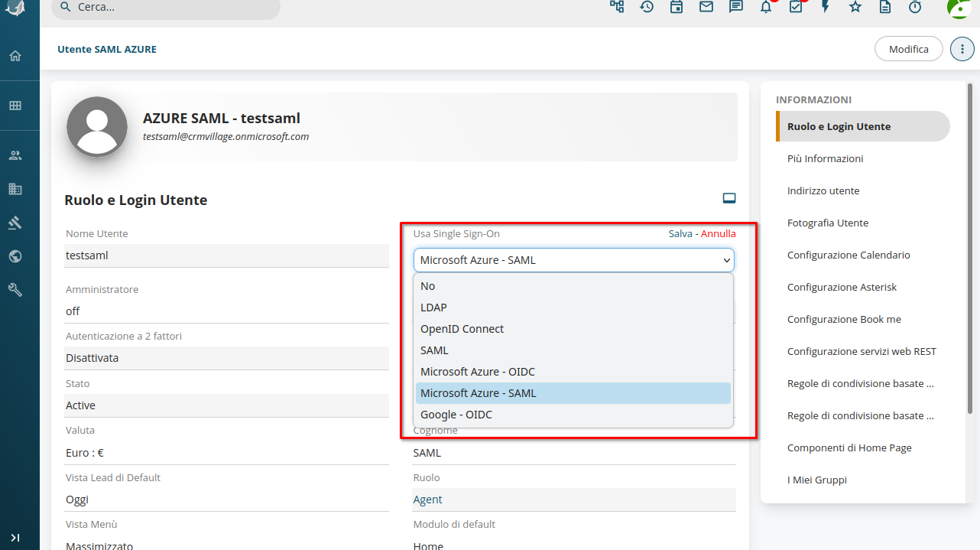Open the recent history clock icon
Image resolution: width=980 pixels, height=550 pixels.
(x=647, y=7)
